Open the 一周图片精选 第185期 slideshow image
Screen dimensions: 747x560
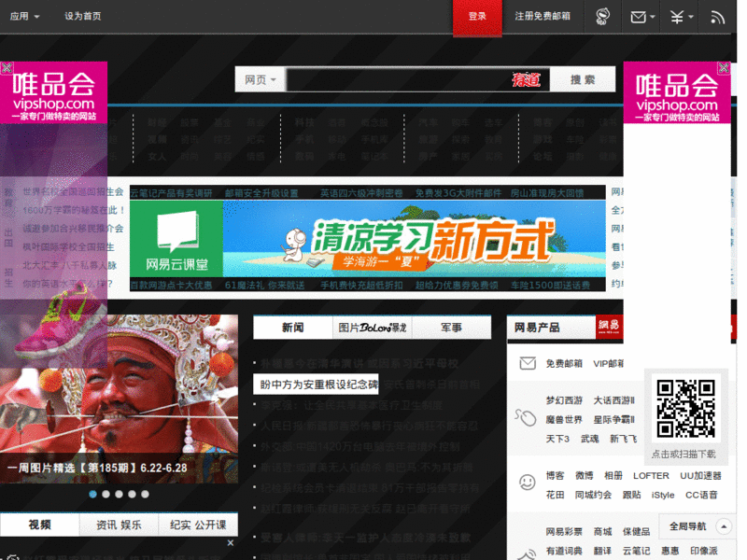(x=120, y=399)
